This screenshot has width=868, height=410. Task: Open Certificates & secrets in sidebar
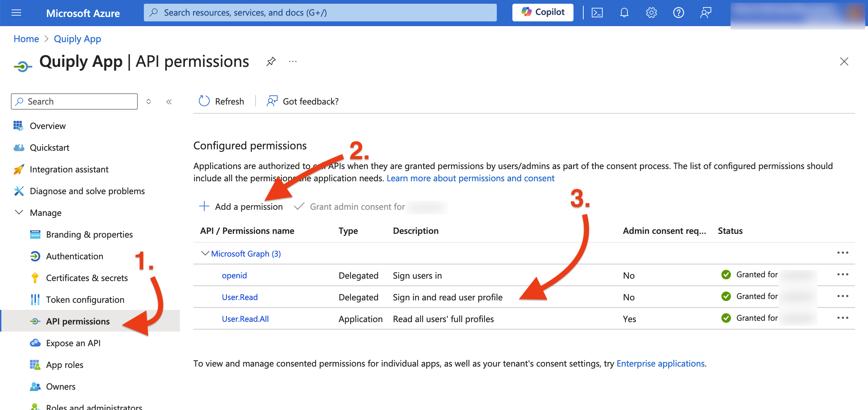[87, 278]
